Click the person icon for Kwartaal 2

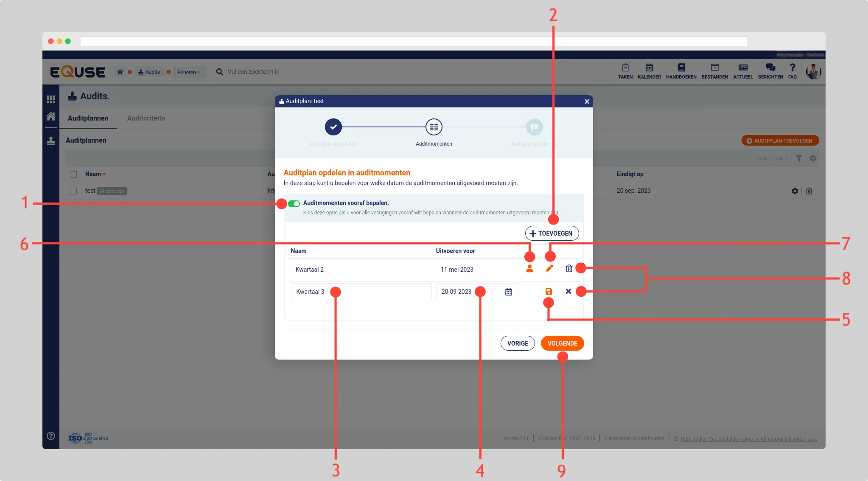pyautogui.click(x=529, y=268)
